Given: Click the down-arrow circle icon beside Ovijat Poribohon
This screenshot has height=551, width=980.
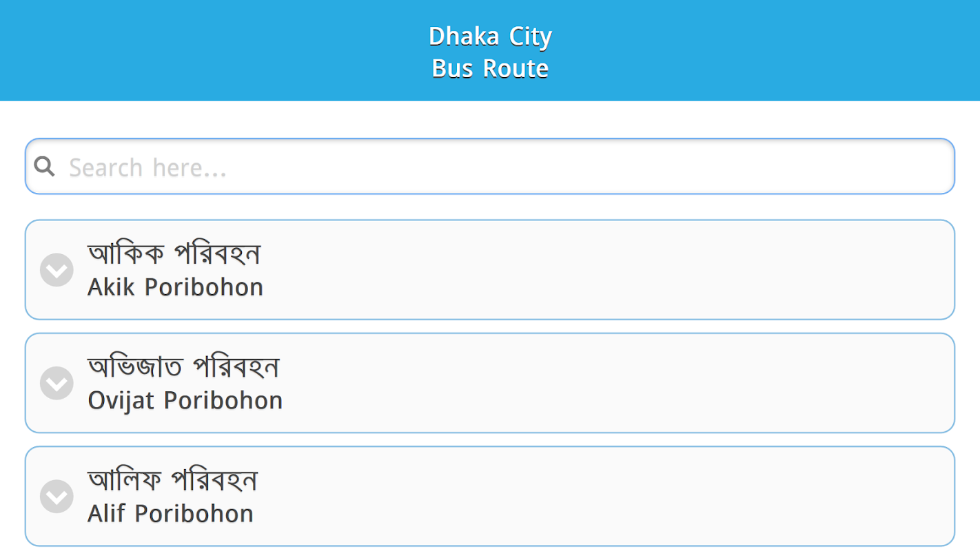Looking at the screenshot, I should coord(57,383).
